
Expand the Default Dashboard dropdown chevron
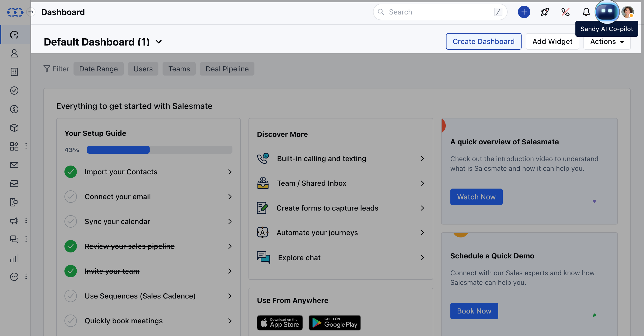(x=159, y=42)
